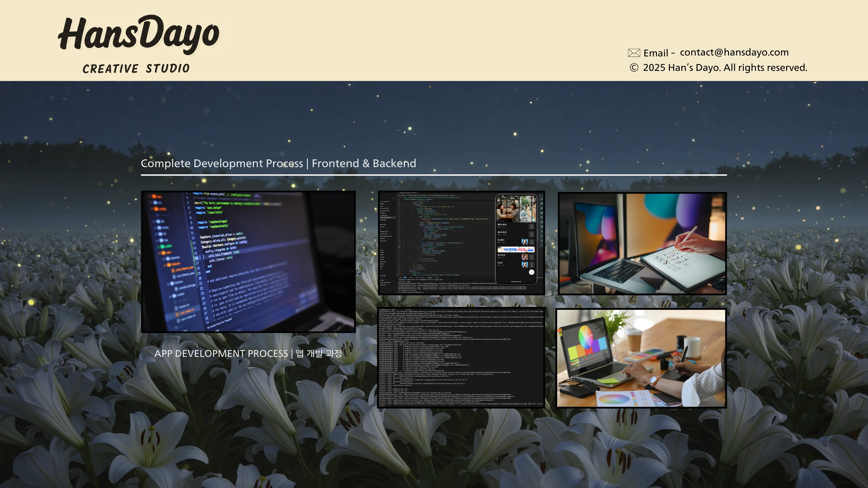Open the blurred Ruby code laptop thumbnail

(248, 262)
